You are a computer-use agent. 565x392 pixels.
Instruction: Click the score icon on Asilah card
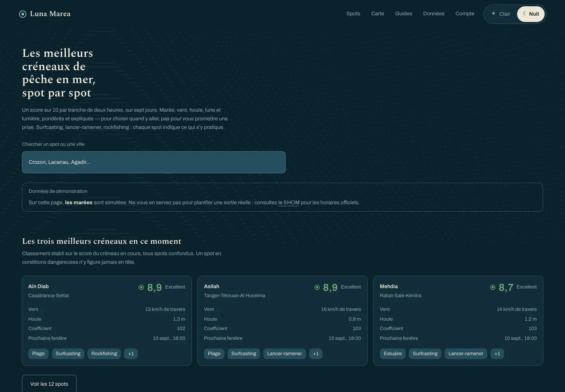(317, 287)
